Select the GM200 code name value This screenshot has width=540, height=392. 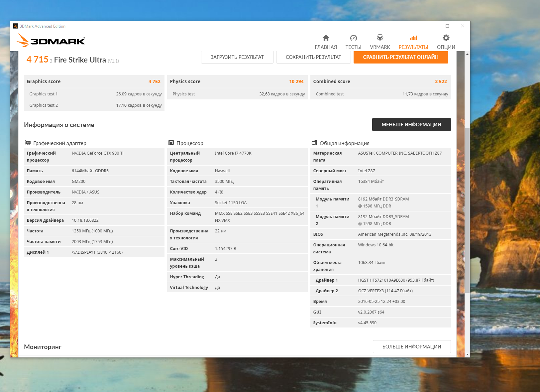(x=79, y=182)
